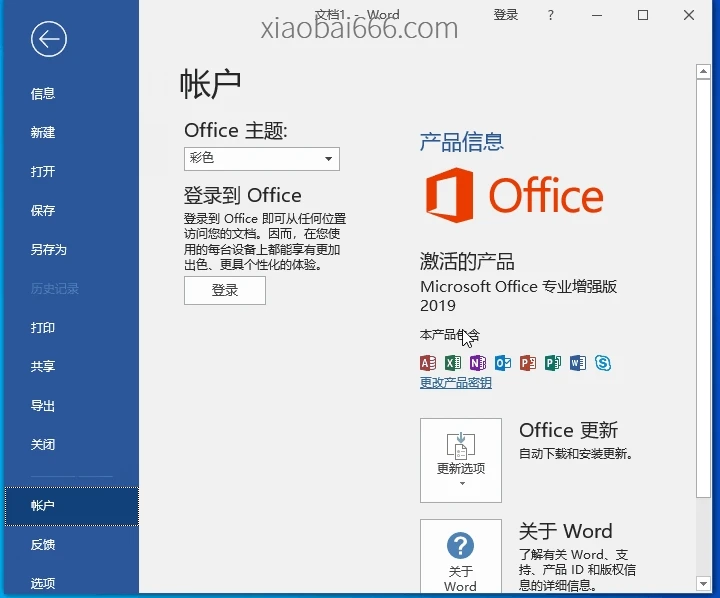Select Open in the backstage menu
This screenshot has width=720, height=598.
(71, 172)
